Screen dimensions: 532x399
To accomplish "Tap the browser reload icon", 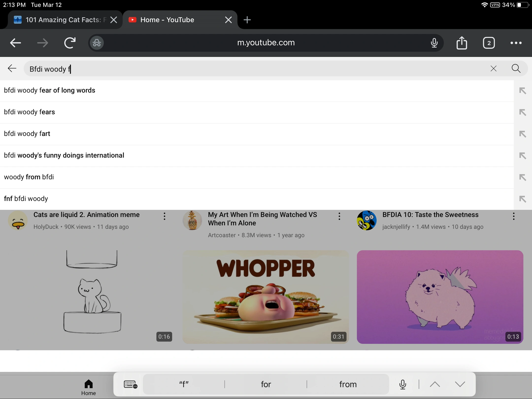I will click(x=70, y=43).
